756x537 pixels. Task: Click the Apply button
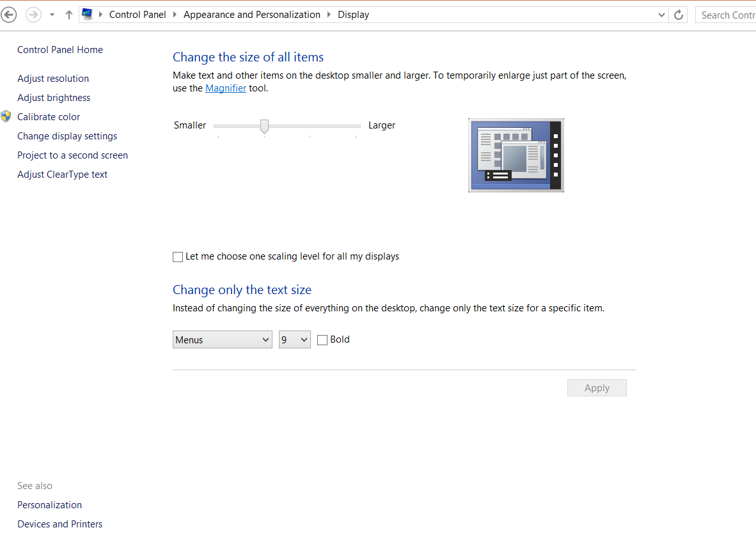596,388
